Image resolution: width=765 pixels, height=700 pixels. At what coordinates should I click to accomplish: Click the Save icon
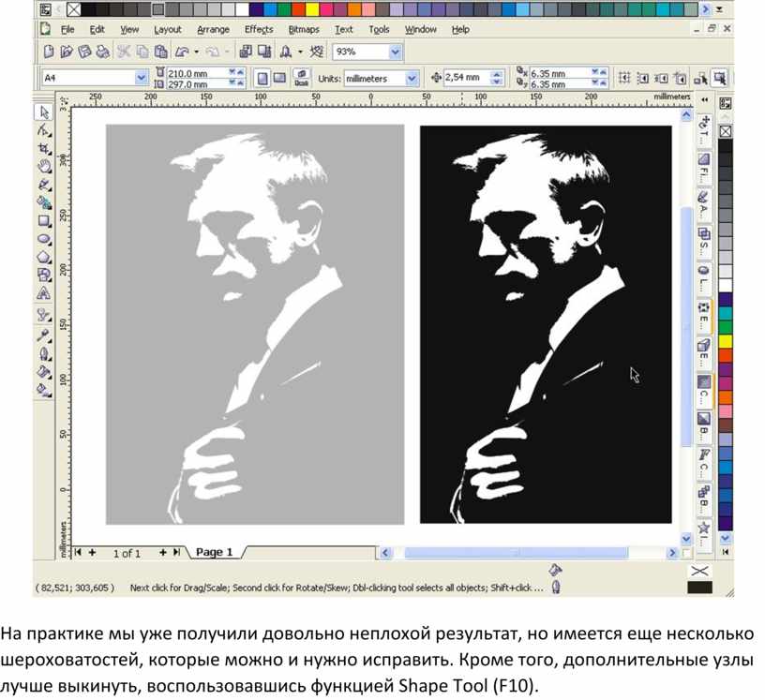[x=84, y=52]
